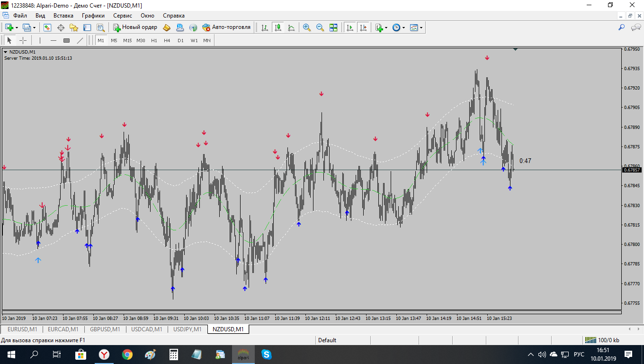This screenshot has width=644, height=364.
Task: Open the search magnifier icon
Action: [x=622, y=27]
